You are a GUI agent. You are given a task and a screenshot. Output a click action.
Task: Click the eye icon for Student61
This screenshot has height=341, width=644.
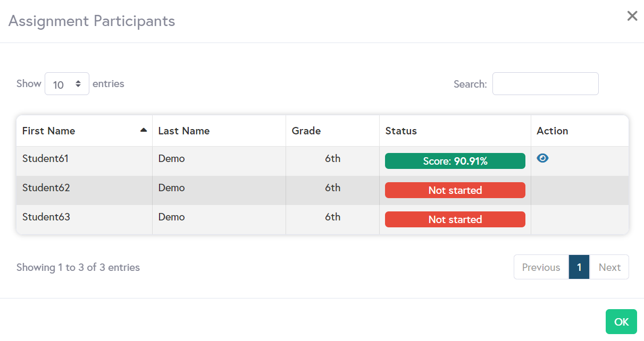[x=542, y=158]
